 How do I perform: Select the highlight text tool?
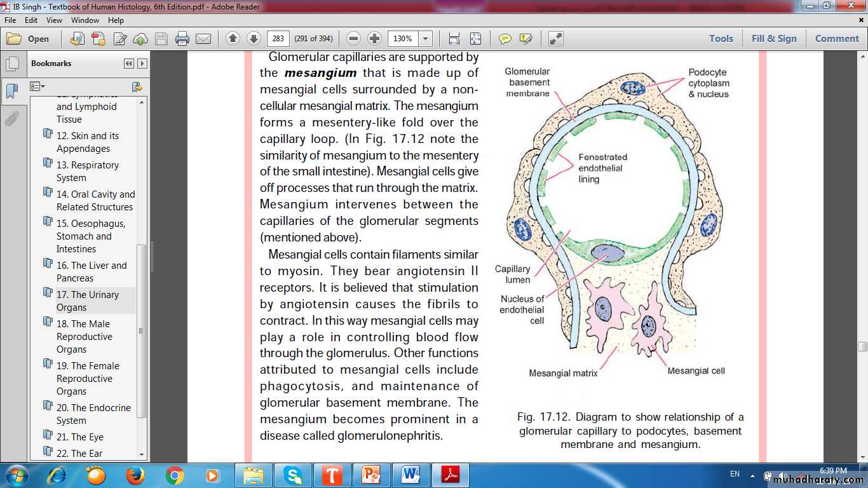pyautogui.click(x=526, y=39)
